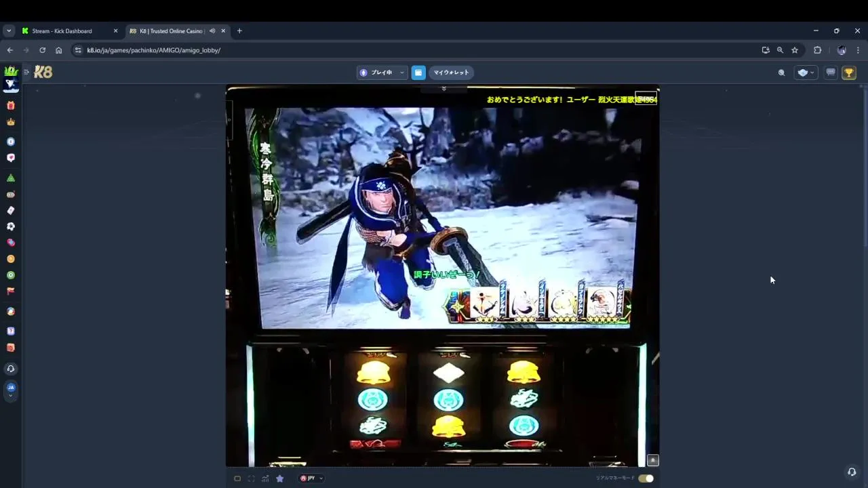Image resolution: width=868 pixels, height=488 pixels.
Task: Click the orange coin sidebar icon
Action: point(11,259)
